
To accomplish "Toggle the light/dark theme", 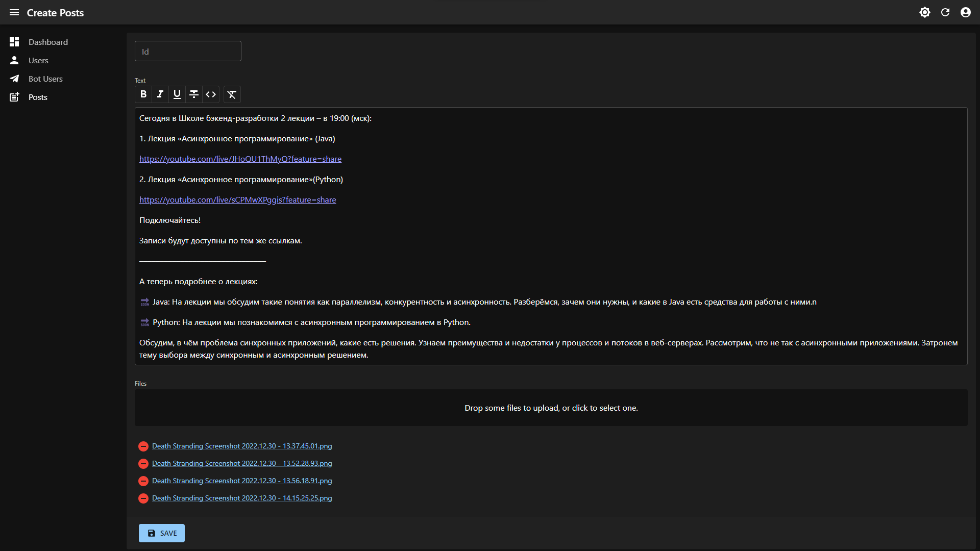I will pyautogui.click(x=924, y=12).
